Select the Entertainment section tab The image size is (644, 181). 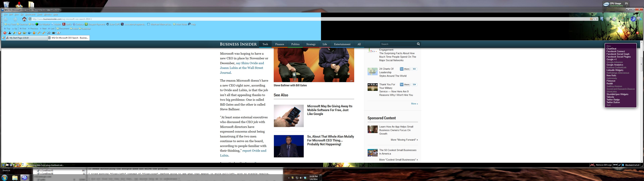[342, 44]
